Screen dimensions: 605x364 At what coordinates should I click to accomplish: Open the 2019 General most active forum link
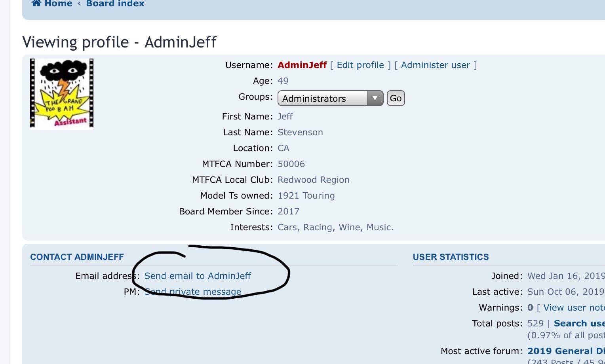tap(565, 351)
